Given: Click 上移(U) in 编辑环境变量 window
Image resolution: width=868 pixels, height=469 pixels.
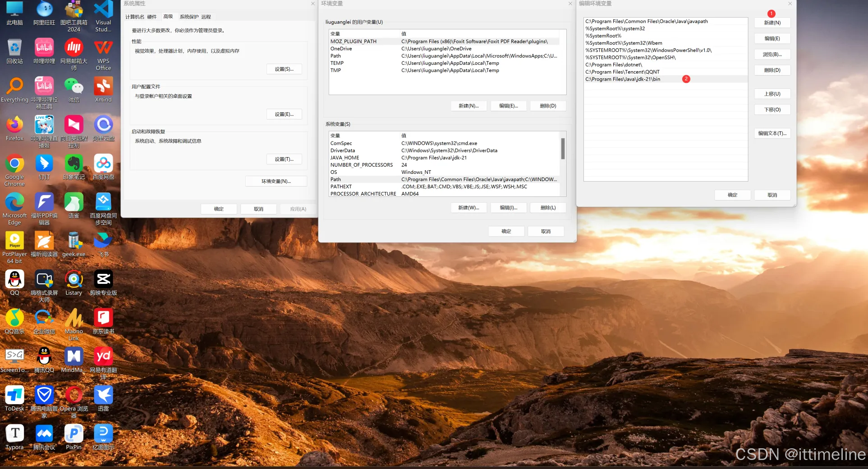Looking at the screenshot, I should [772, 94].
